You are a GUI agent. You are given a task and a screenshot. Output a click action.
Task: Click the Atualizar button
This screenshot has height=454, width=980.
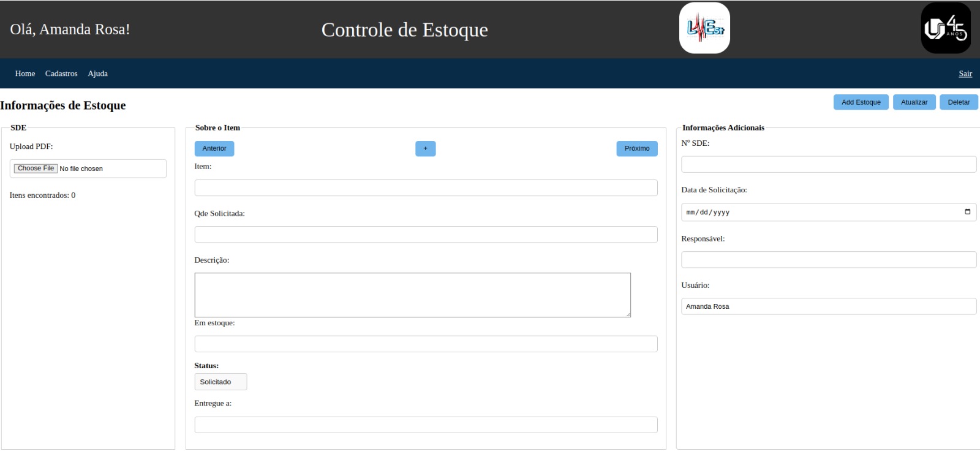(x=914, y=102)
